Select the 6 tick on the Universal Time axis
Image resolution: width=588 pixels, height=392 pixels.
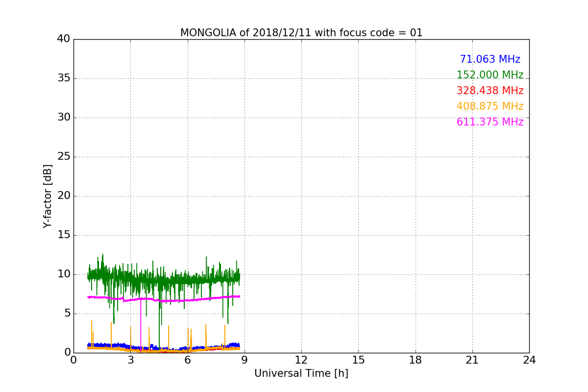coord(188,360)
